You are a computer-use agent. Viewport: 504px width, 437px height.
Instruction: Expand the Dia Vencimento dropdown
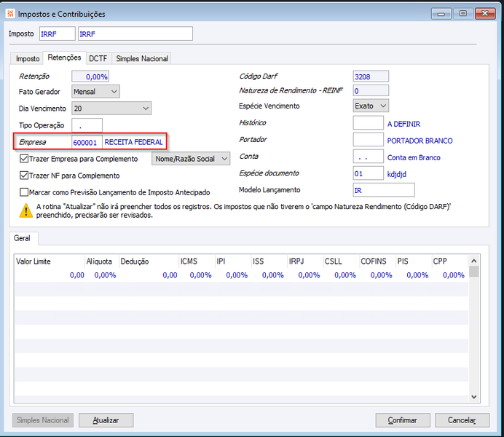111,109
